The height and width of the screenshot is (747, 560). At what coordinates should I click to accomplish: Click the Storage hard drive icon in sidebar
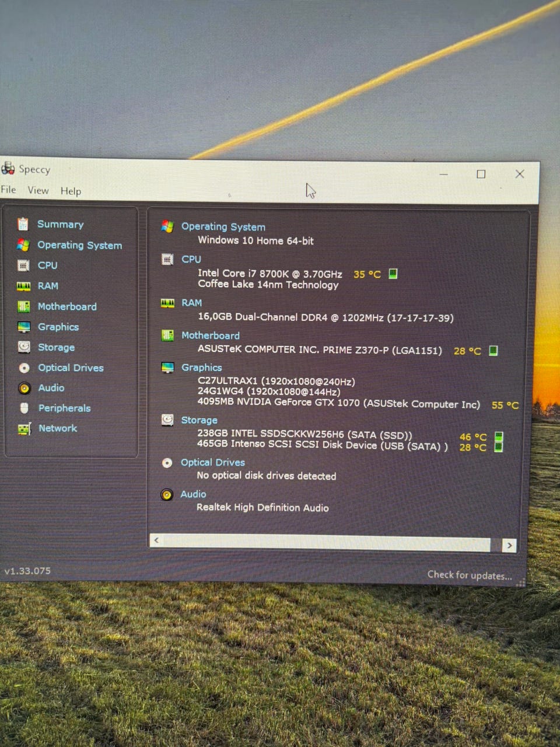click(x=24, y=347)
